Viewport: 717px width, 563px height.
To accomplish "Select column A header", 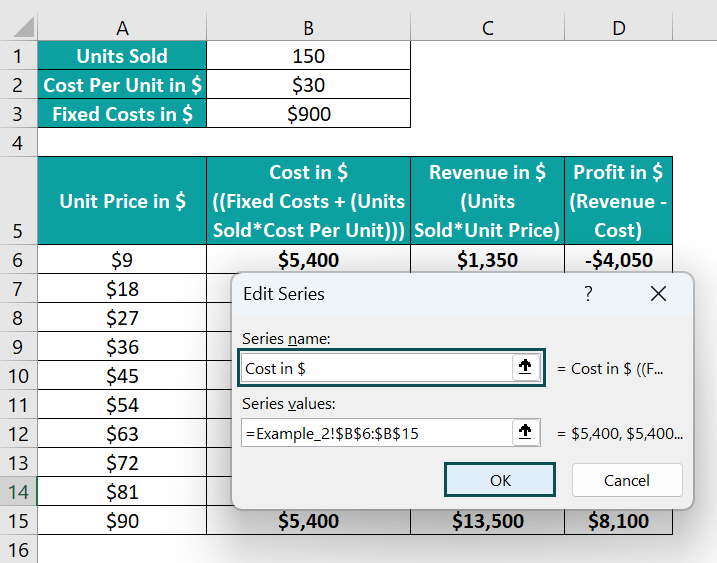I will click(122, 28).
